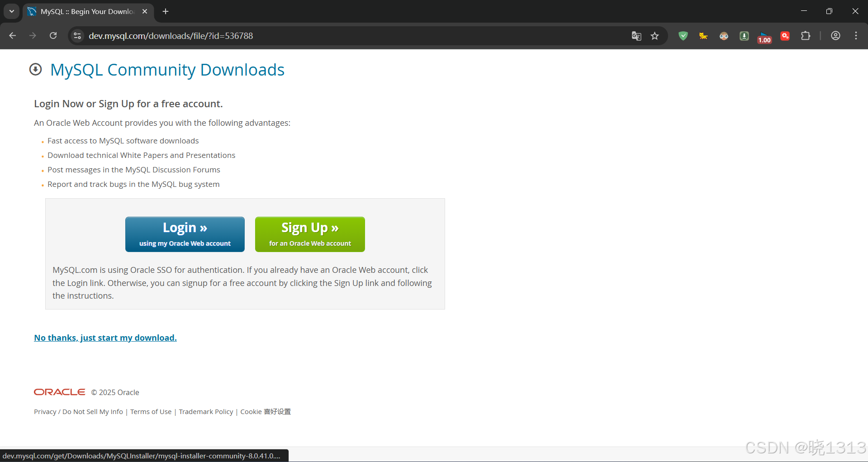This screenshot has height=462, width=868.
Task: Open the extension with 1.00 badge
Action: point(764,37)
